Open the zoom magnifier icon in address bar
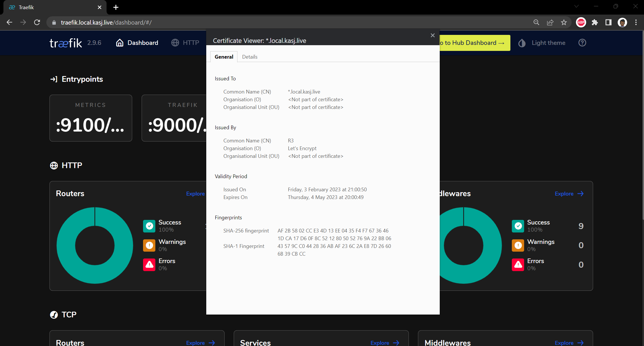The image size is (644, 346). 536,22
